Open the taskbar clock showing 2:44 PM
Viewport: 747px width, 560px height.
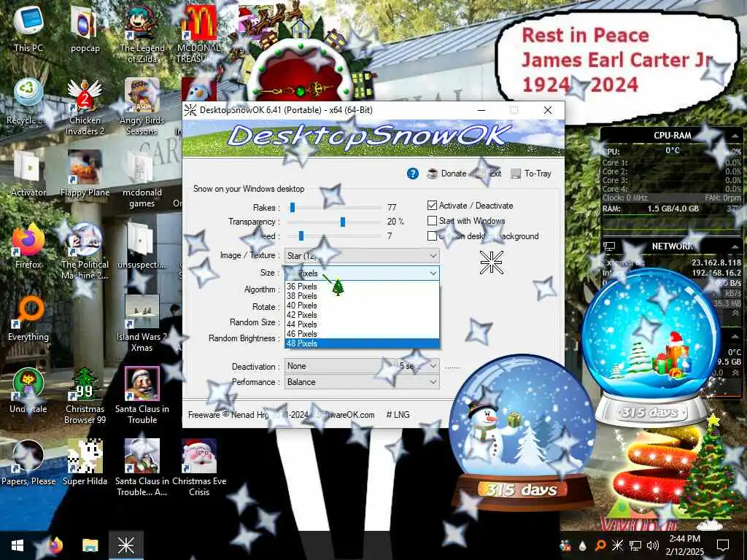[684, 545]
